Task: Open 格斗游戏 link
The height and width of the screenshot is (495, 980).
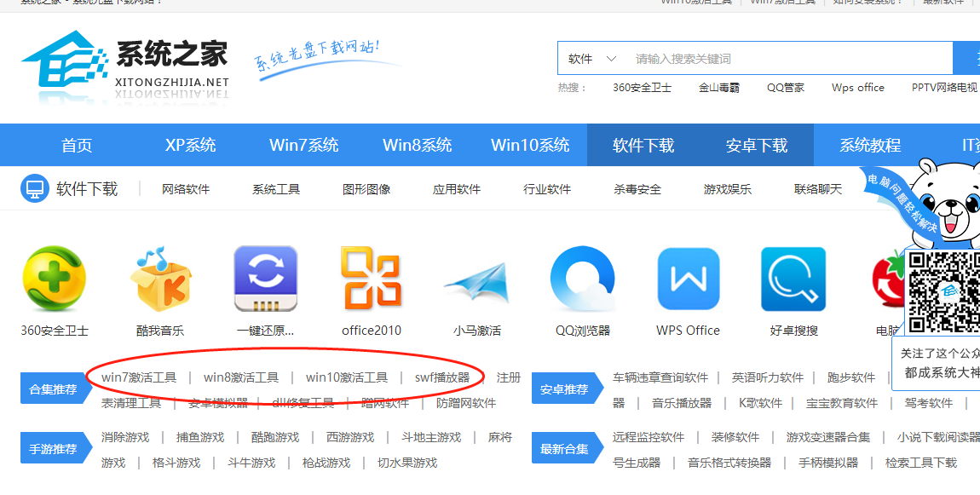Action: 176,463
